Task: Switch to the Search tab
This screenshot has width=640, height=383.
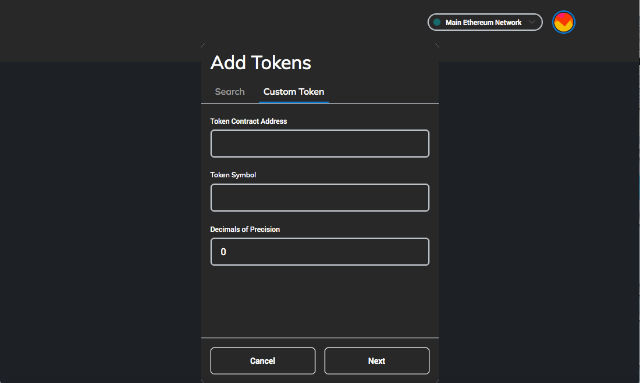Action: [230, 92]
